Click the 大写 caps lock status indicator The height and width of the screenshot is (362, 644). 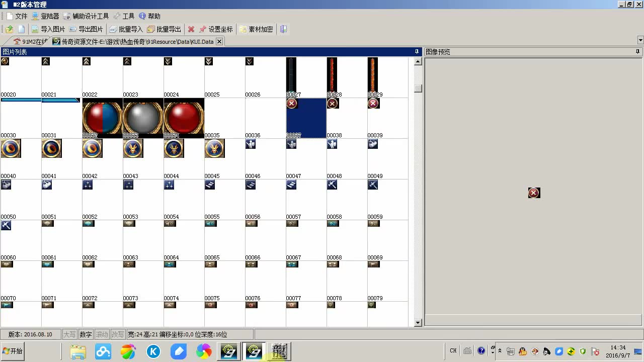click(69, 334)
